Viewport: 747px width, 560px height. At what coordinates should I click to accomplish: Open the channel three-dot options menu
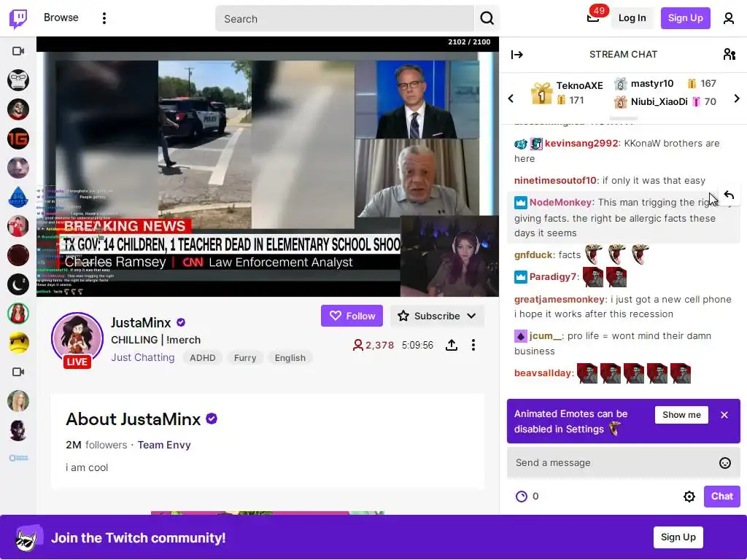(473, 345)
